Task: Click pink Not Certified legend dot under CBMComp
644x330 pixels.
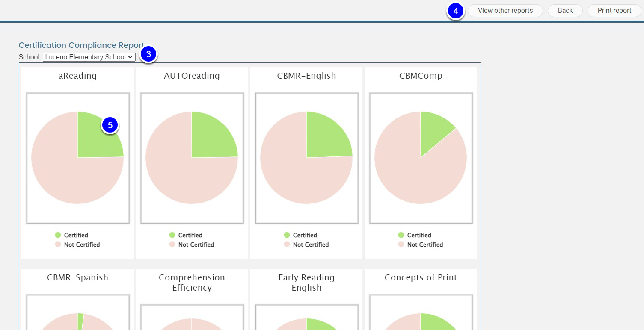Action: click(401, 245)
